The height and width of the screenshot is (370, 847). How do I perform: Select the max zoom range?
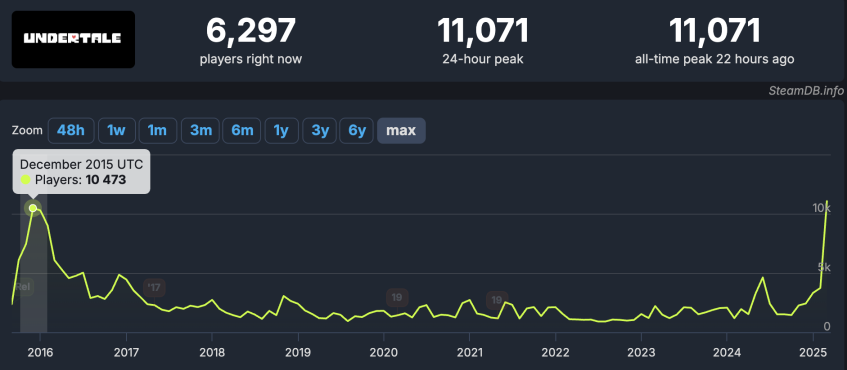click(401, 131)
